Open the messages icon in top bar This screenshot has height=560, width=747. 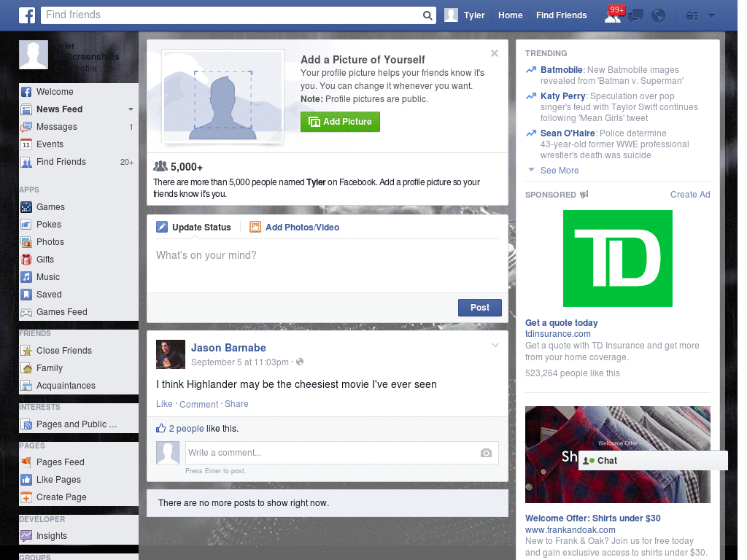coord(635,16)
